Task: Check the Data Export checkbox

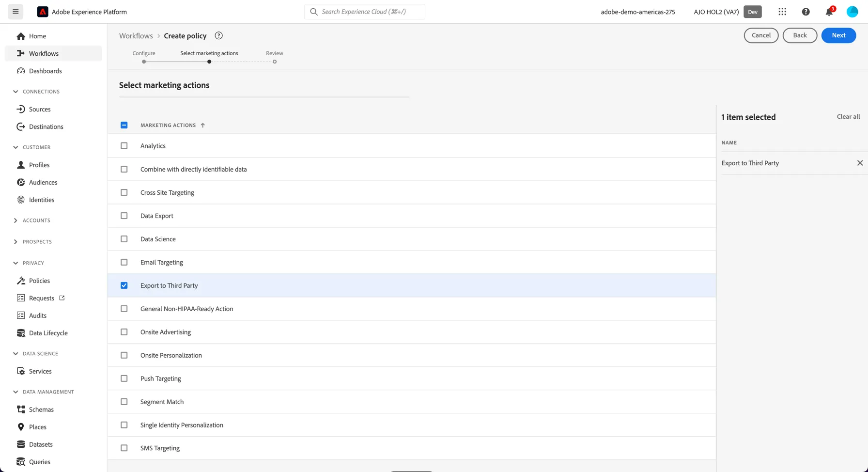Action: click(x=124, y=216)
